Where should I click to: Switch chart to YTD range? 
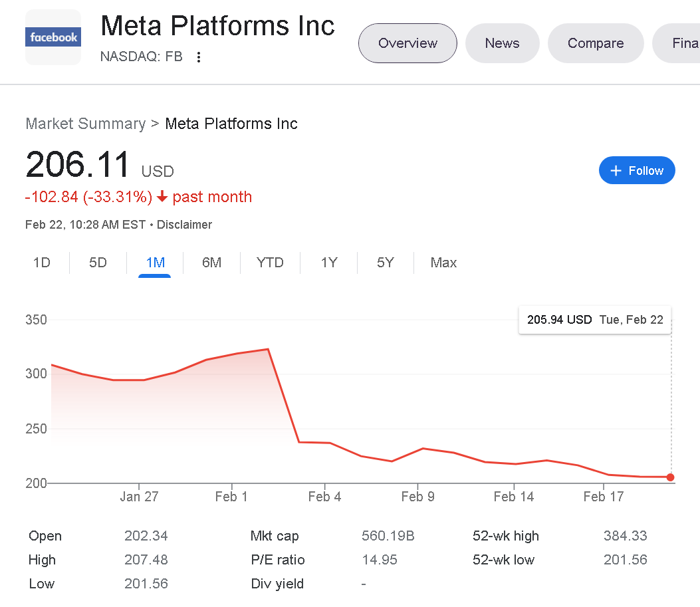point(270,263)
